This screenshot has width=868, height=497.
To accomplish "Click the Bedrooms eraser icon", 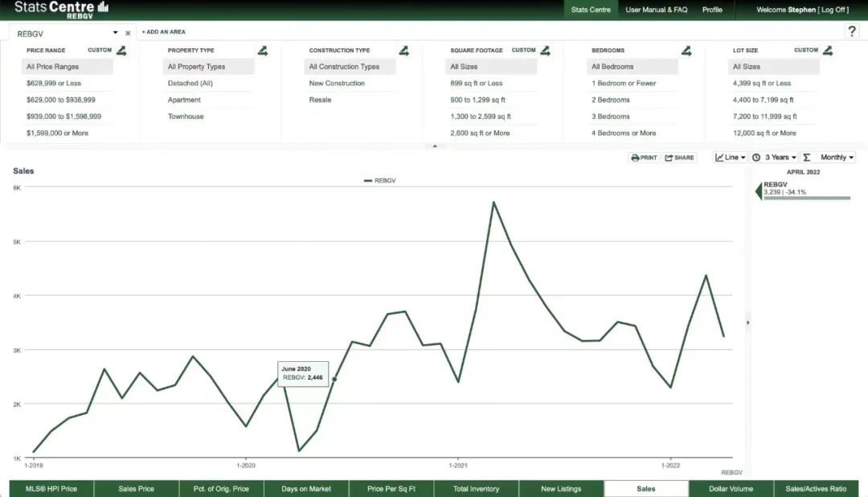I will click(x=686, y=51).
